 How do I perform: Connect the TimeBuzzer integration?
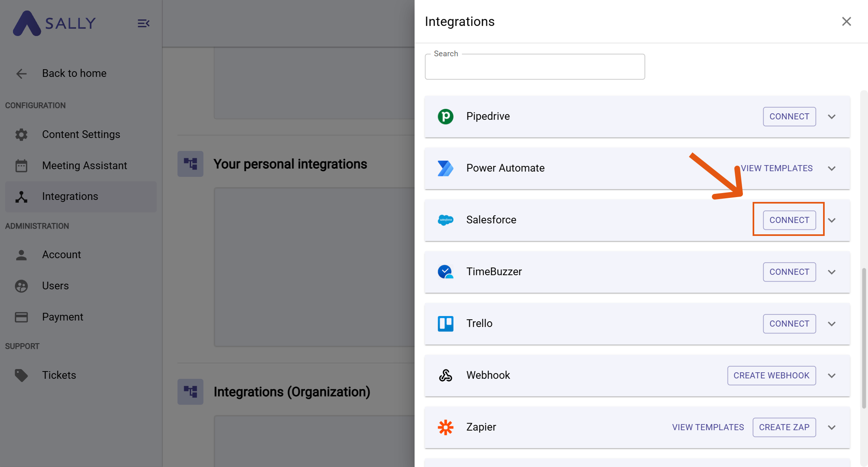click(x=789, y=272)
